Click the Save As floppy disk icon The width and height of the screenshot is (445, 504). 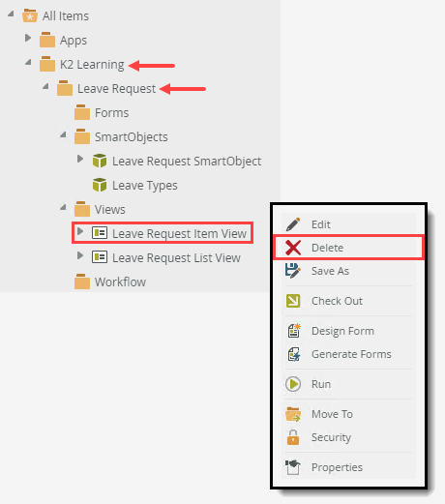(293, 271)
